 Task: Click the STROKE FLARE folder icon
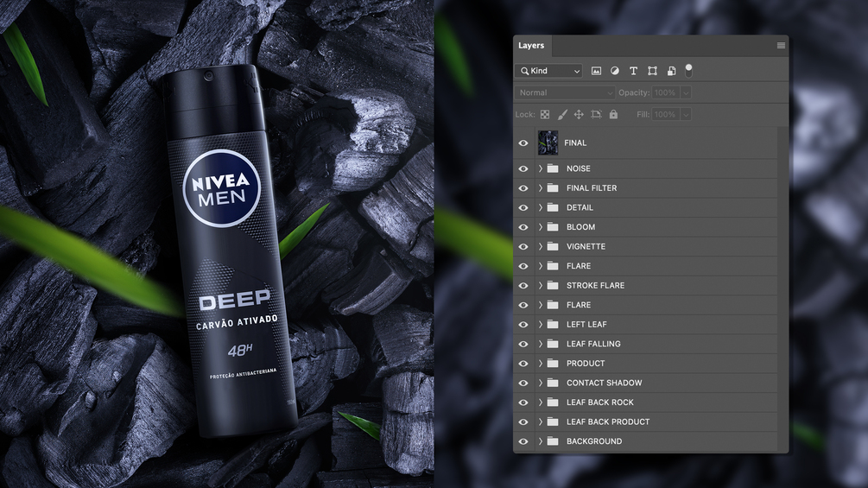click(x=553, y=286)
